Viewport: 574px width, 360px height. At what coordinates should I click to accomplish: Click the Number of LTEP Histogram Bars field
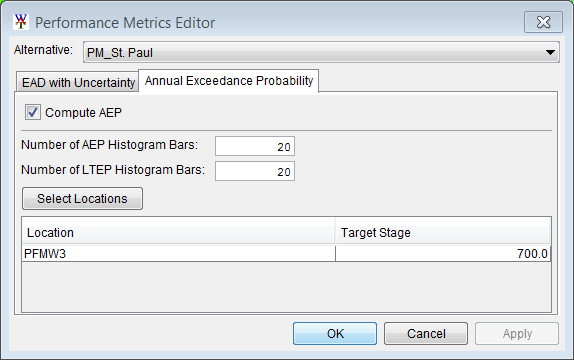pyautogui.click(x=255, y=171)
